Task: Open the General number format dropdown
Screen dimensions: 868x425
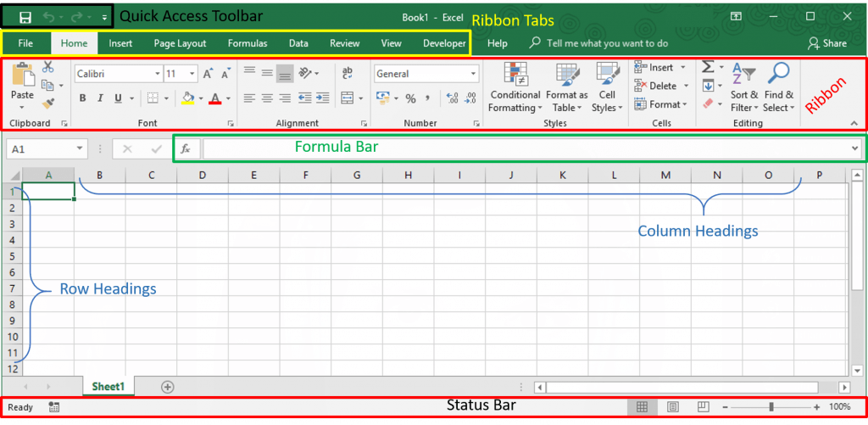Action: (x=474, y=74)
